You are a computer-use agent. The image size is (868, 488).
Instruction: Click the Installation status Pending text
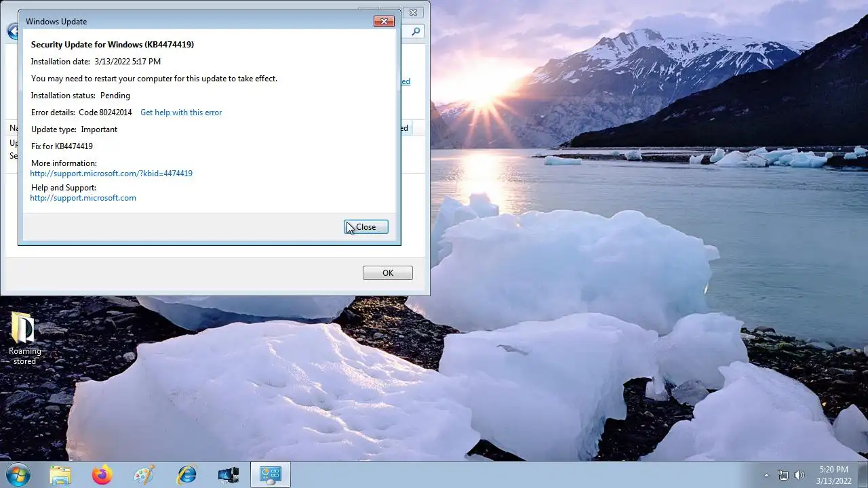click(x=81, y=96)
